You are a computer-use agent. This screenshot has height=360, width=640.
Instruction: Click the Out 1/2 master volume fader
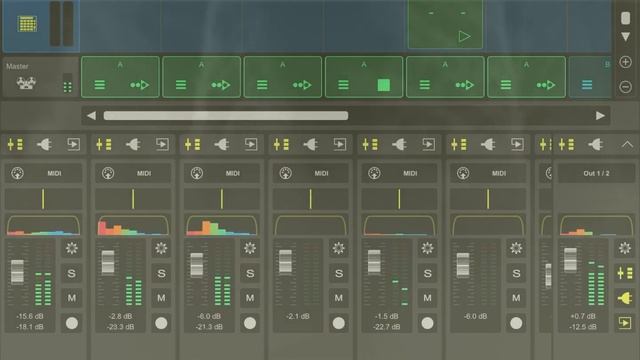pyautogui.click(x=570, y=260)
